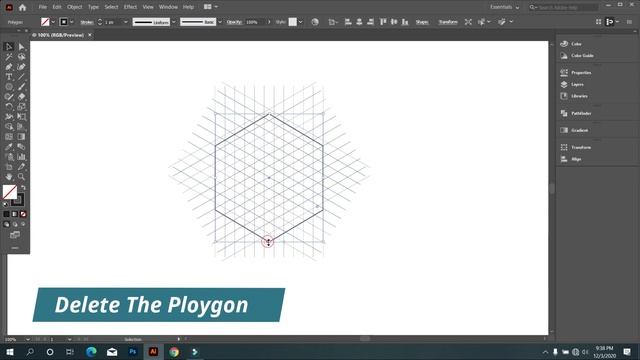Click the Stroke swatch in the toolbox
The image size is (640, 360).
click(18, 200)
